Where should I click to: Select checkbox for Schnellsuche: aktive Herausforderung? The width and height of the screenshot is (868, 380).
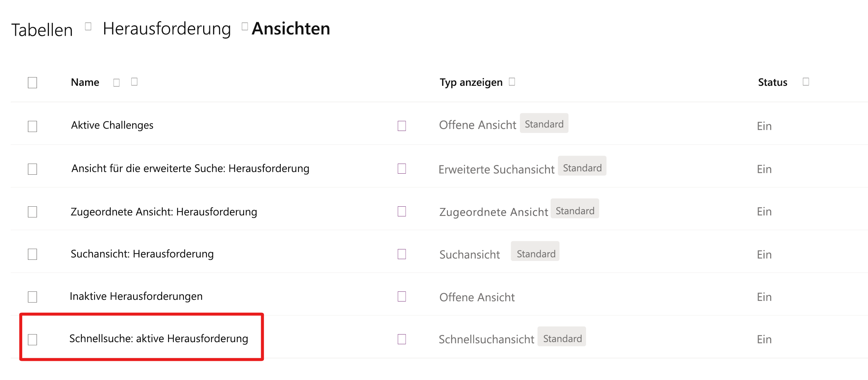pyautogui.click(x=32, y=339)
